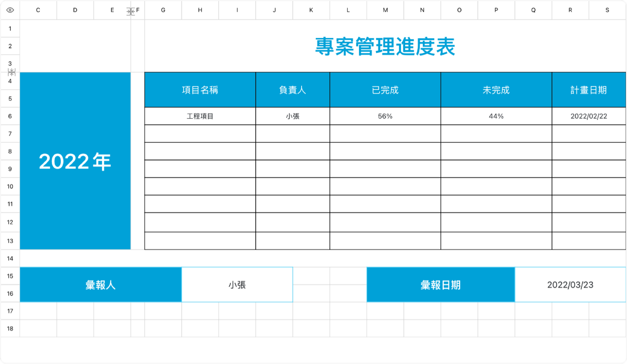Screen dimensions: 627x364
Task: Click the 已完成 header cell
Action: [385, 90]
